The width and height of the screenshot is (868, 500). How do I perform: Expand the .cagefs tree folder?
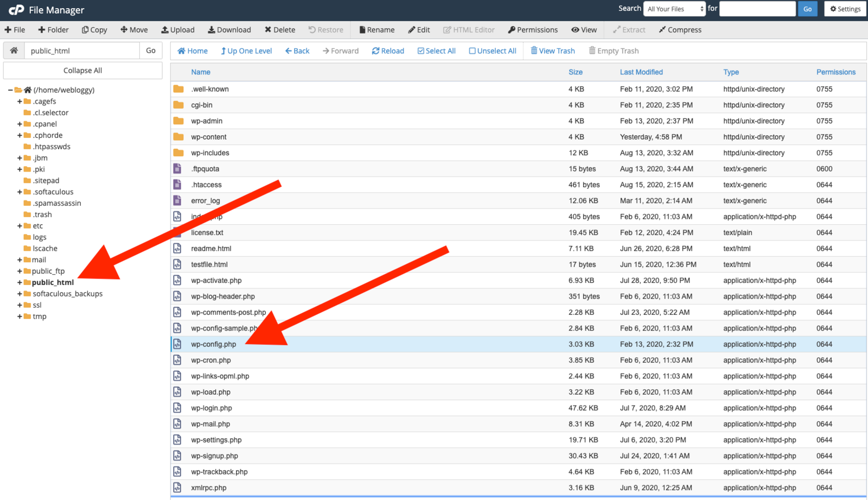click(20, 102)
